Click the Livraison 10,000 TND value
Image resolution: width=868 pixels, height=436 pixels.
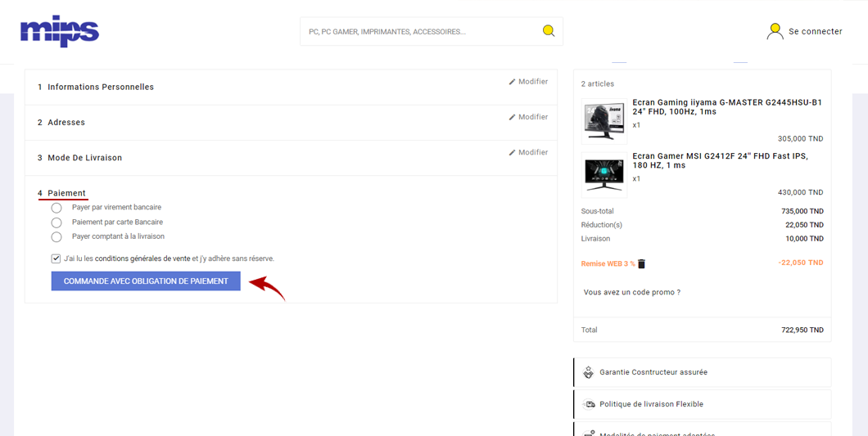(804, 239)
